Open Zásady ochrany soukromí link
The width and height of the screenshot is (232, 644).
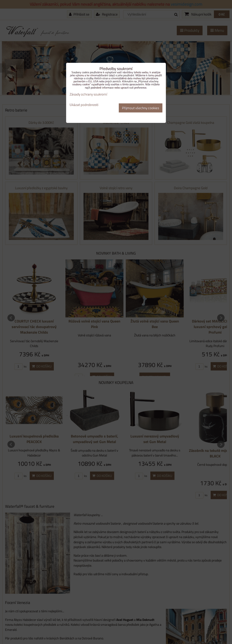[88, 95]
